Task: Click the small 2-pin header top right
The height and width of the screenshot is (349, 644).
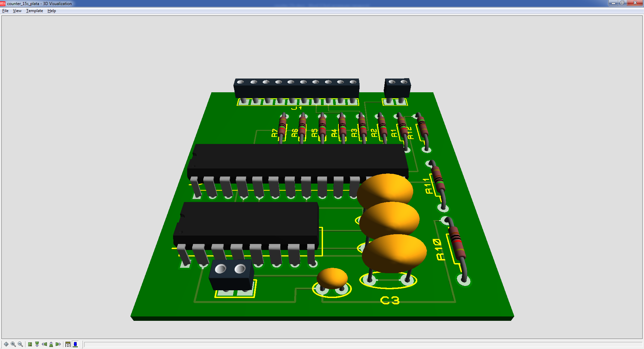Action: coord(397,88)
